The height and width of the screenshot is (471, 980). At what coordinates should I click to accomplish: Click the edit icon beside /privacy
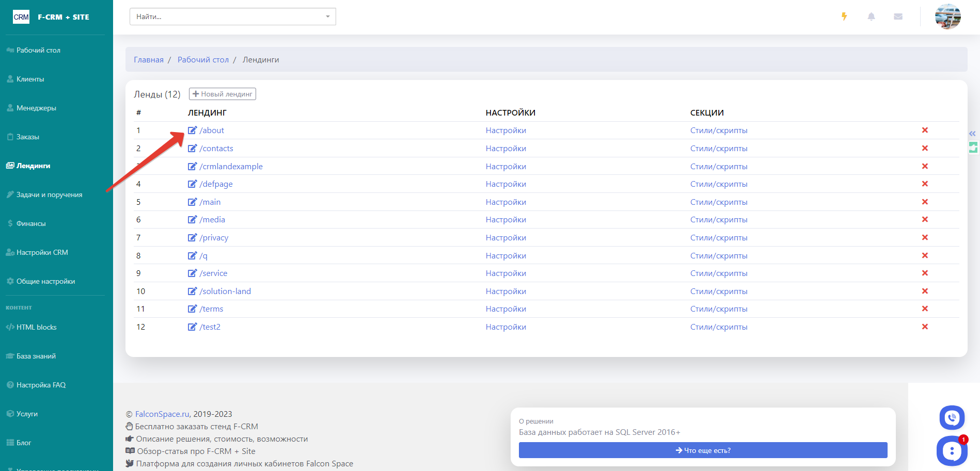[192, 238]
